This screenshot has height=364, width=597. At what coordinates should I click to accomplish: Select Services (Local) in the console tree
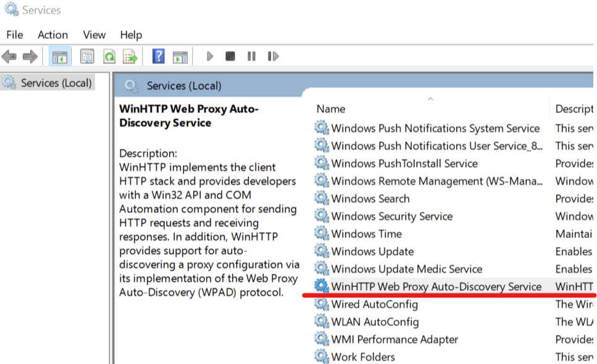coord(48,83)
